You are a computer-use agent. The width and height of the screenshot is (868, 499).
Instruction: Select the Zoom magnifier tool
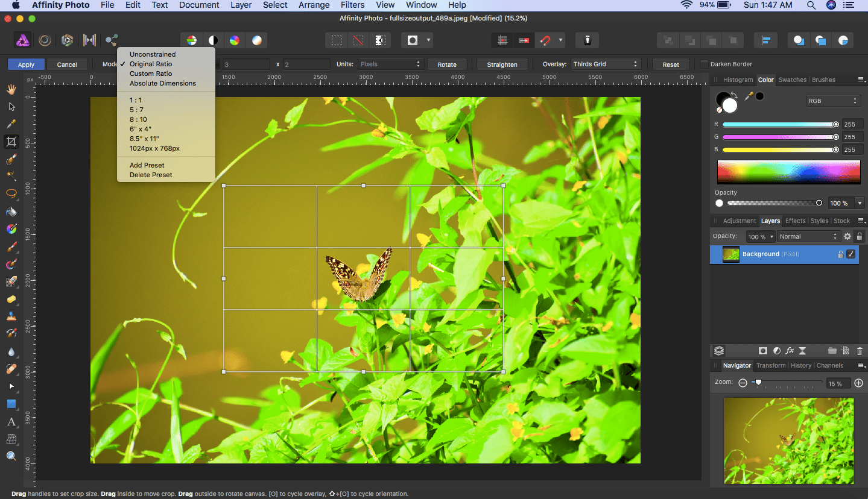pos(11,456)
